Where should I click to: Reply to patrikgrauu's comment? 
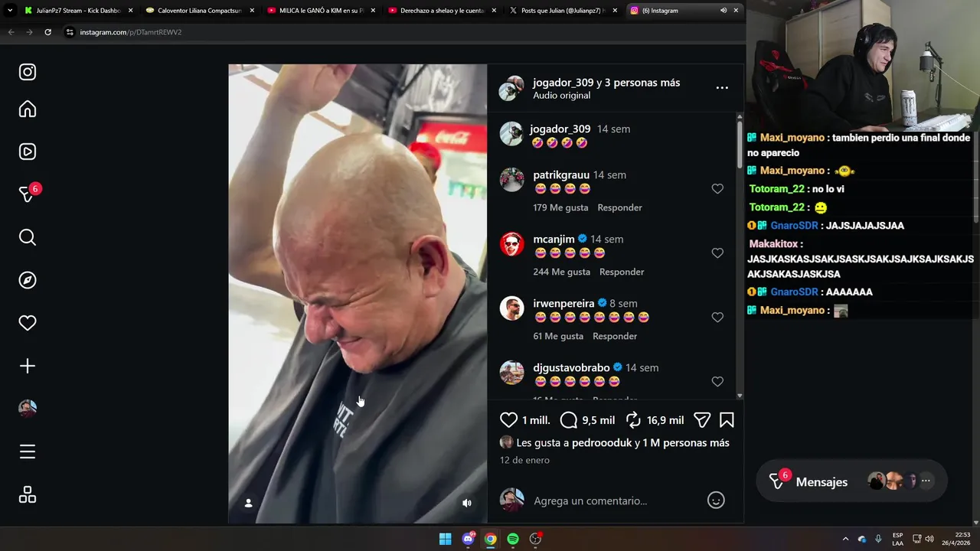click(619, 207)
